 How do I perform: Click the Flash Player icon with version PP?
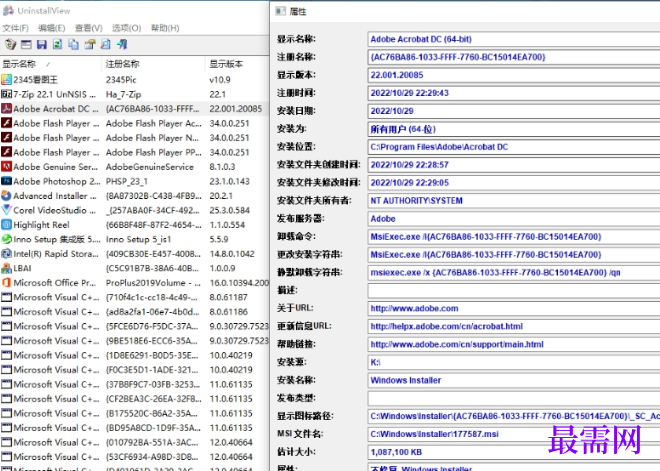click(x=6, y=152)
